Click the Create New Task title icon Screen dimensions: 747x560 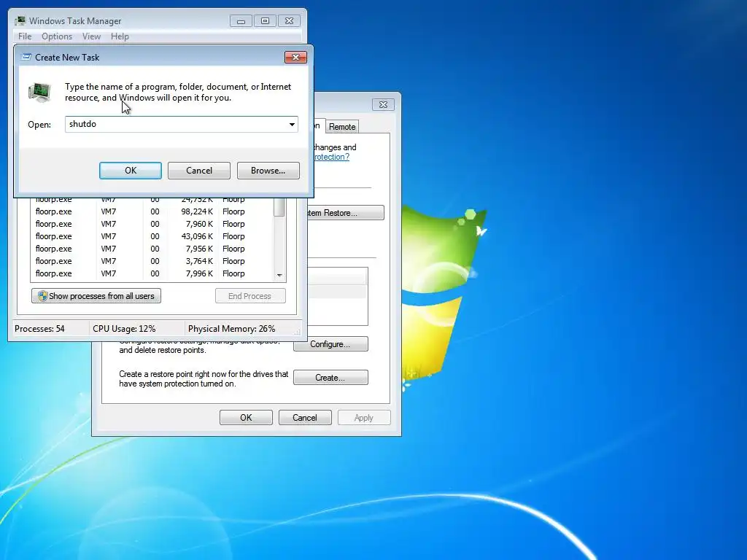[x=26, y=57]
